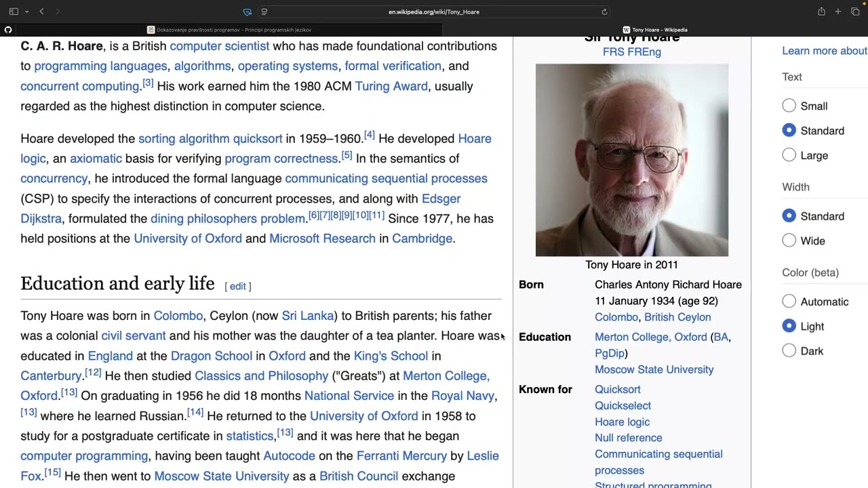
Task: Follow the axiomatic link
Action: (96, 159)
